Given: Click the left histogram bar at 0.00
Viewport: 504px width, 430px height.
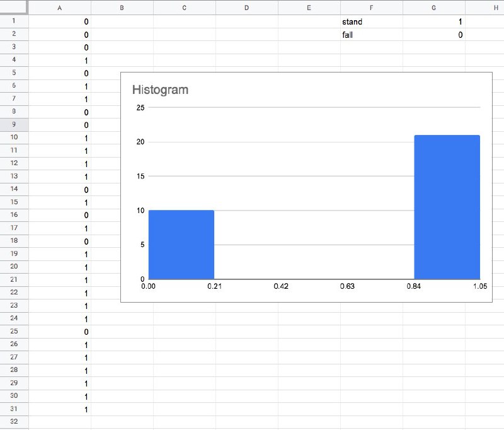Looking at the screenshot, I should coord(181,245).
